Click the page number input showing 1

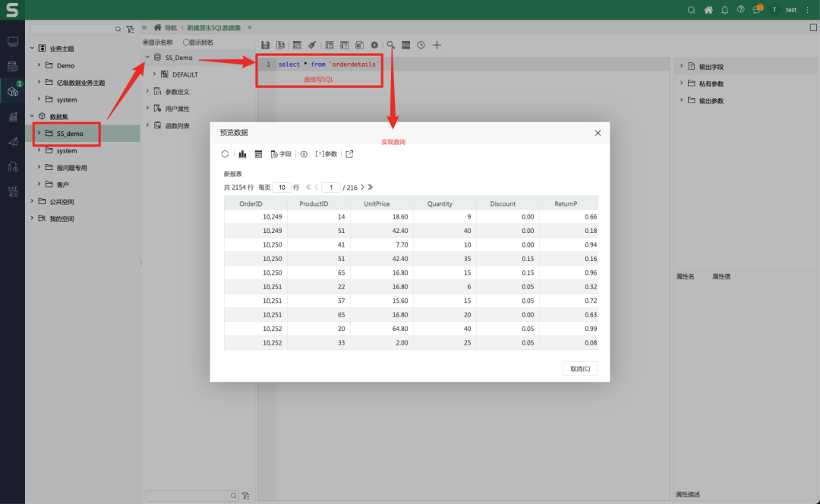pyautogui.click(x=330, y=187)
